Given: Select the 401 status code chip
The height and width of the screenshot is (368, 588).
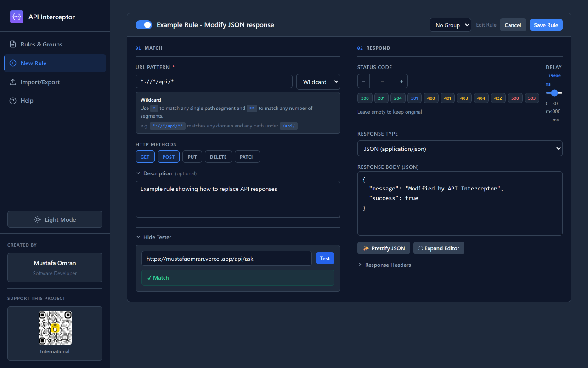Looking at the screenshot, I should 447,98.
